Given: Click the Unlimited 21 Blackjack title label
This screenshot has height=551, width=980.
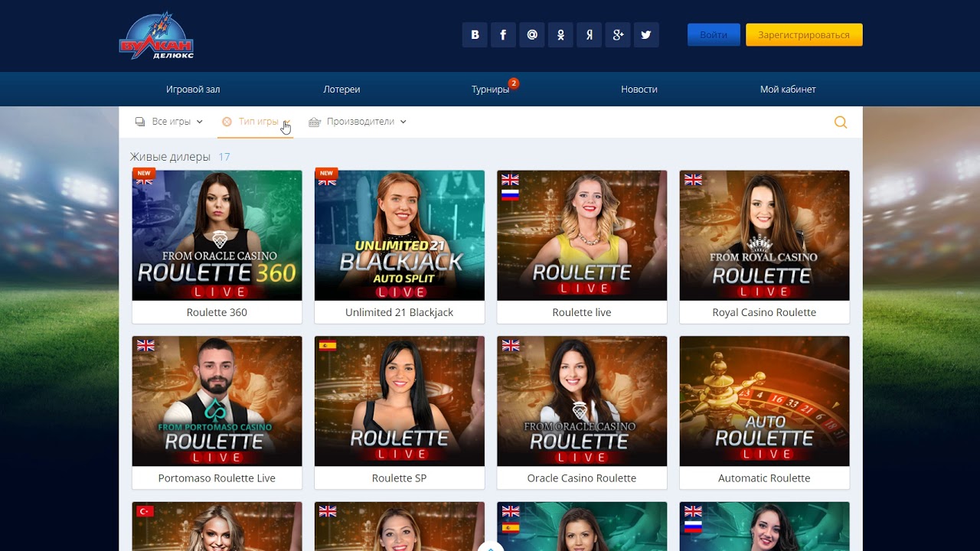Looking at the screenshot, I should tap(399, 312).
